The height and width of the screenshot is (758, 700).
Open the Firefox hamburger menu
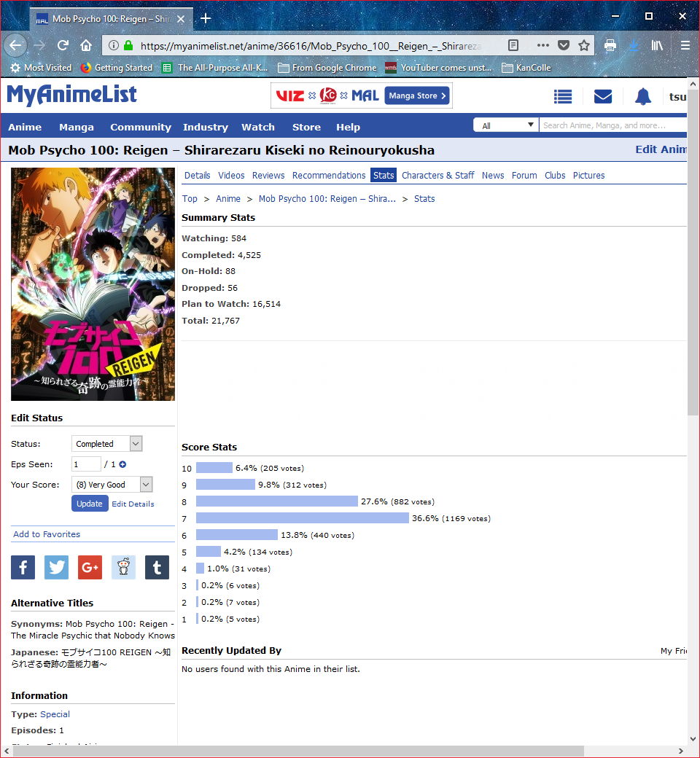coord(685,45)
